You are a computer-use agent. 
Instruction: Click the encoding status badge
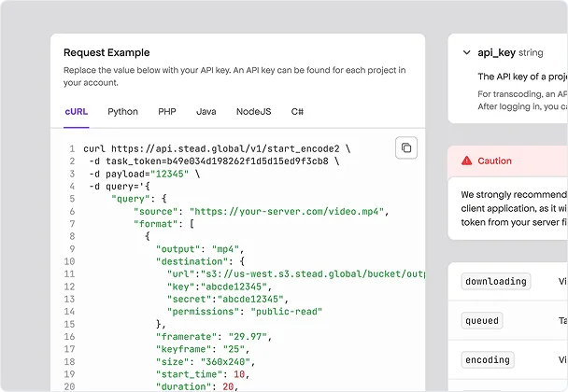click(488, 359)
